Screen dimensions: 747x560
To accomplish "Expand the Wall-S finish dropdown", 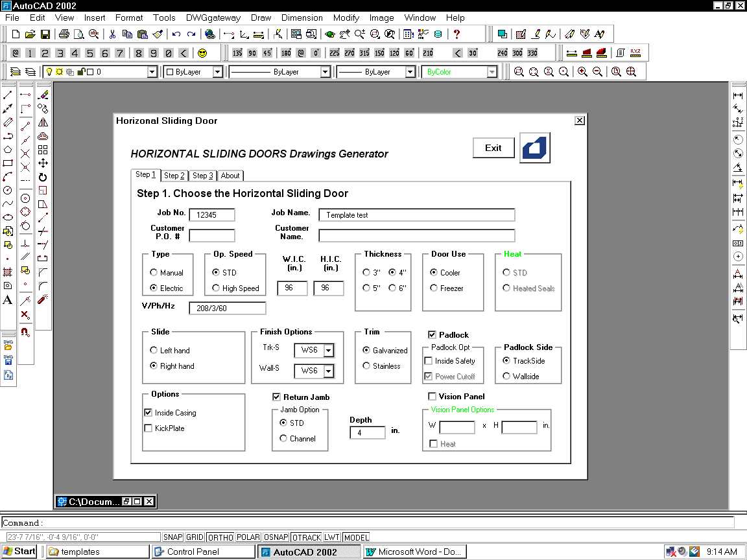I will [x=329, y=371].
